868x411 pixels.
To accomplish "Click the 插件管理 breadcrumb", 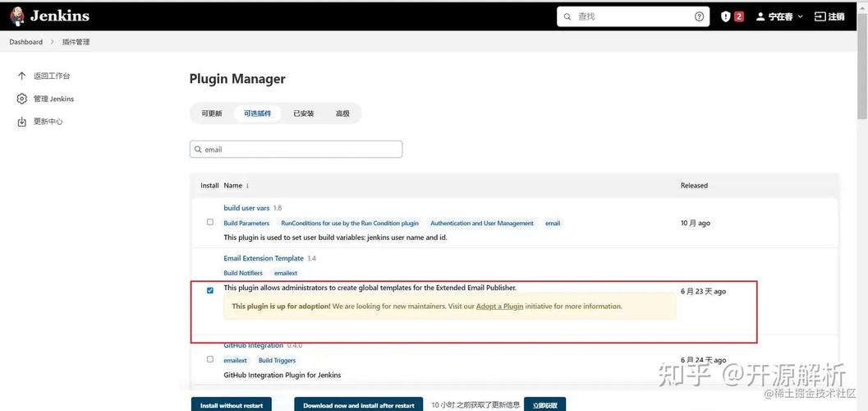I will pyautogui.click(x=76, y=42).
